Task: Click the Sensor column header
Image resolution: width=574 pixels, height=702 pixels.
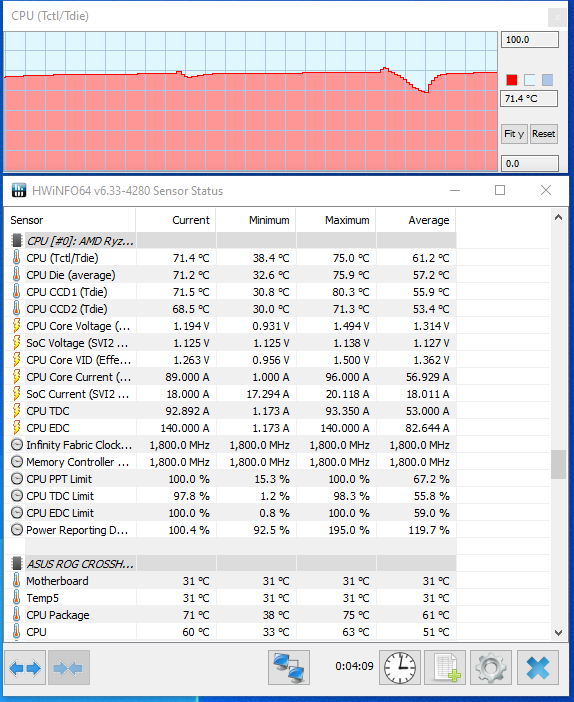Action: (x=70, y=220)
